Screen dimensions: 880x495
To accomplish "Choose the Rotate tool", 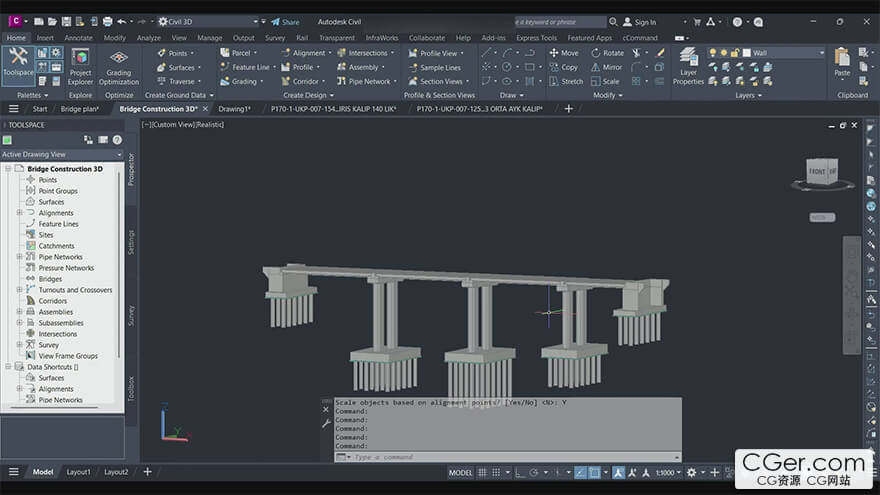I will tap(607, 53).
